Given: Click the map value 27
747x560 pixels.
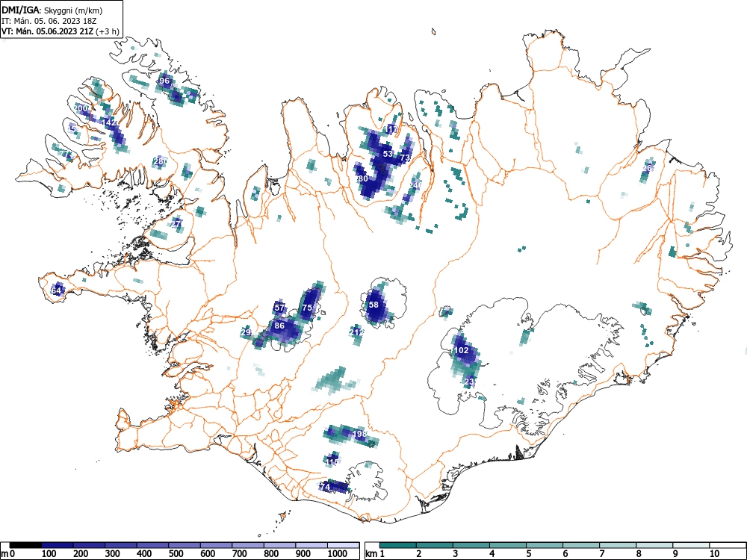Looking at the screenshot, I should [x=176, y=224].
